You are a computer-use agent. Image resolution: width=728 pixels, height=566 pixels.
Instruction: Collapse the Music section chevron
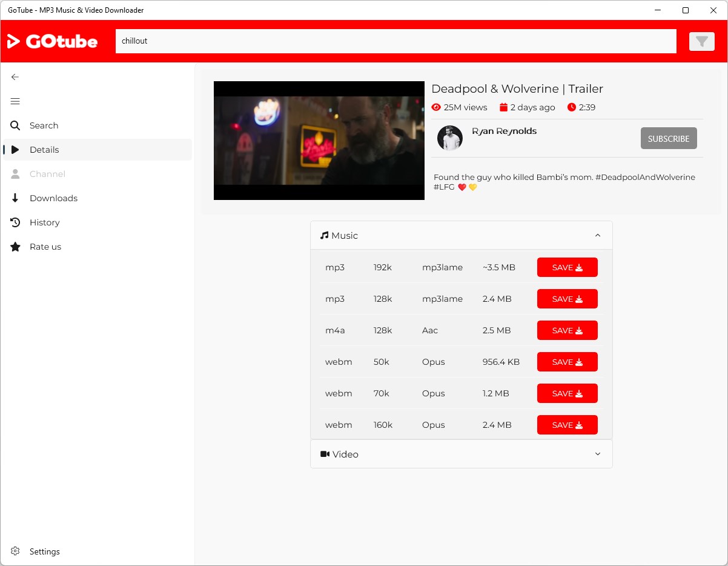(x=598, y=235)
